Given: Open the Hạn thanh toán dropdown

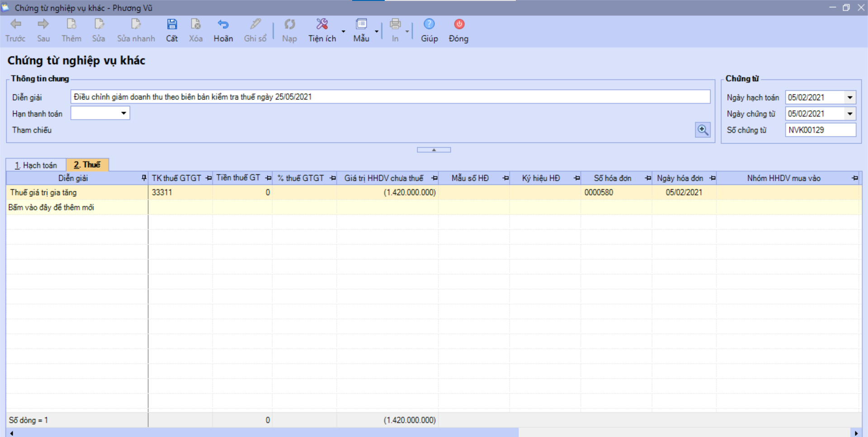Looking at the screenshot, I should [x=123, y=113].
